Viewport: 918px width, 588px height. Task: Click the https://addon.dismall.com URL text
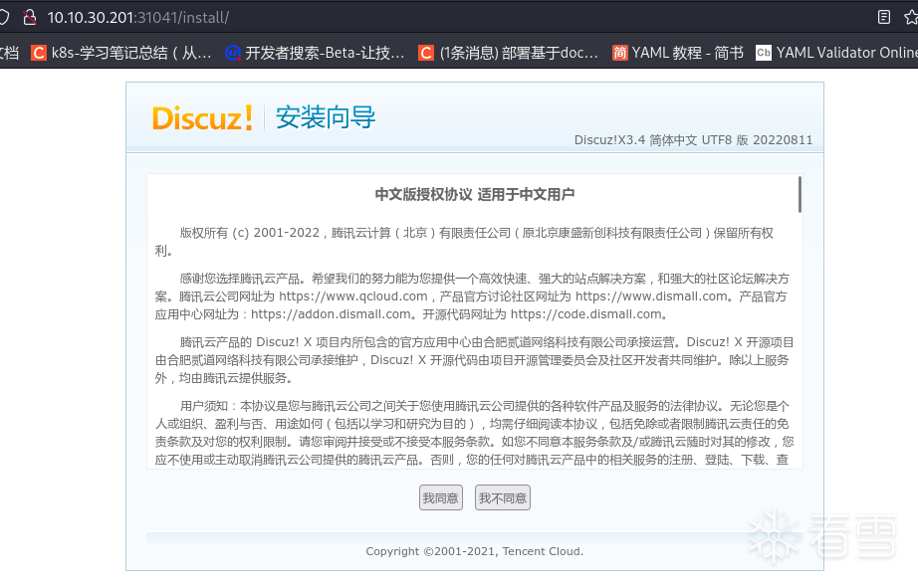point(331,314)
